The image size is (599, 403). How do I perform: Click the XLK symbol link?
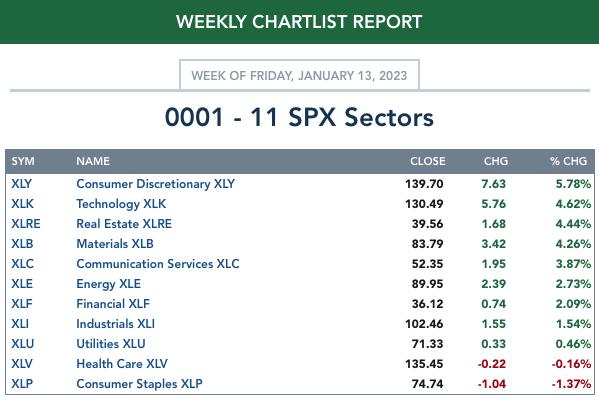coord(22,204)
